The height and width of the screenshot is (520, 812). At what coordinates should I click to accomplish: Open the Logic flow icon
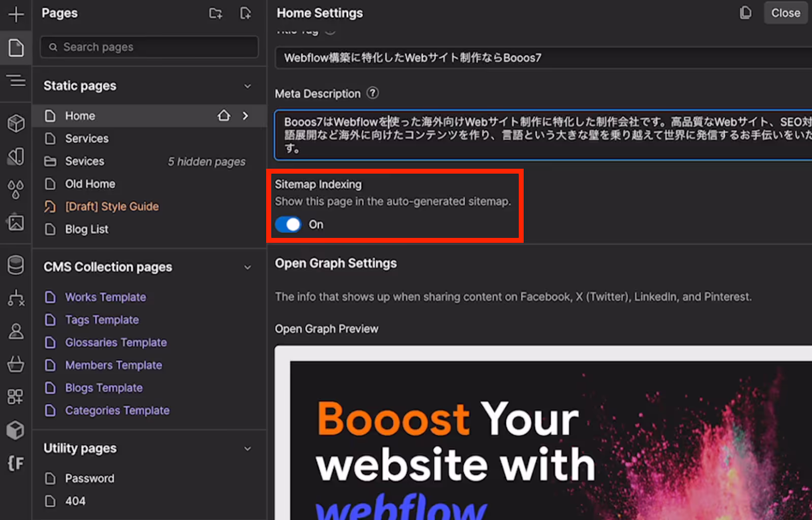click(x=16, y=298)
